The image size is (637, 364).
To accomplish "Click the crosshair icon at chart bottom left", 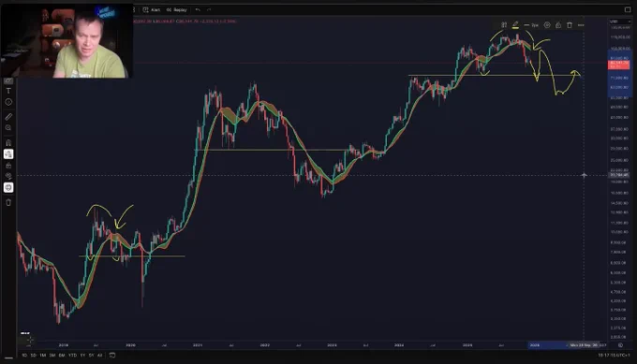I will coord(30,340).
